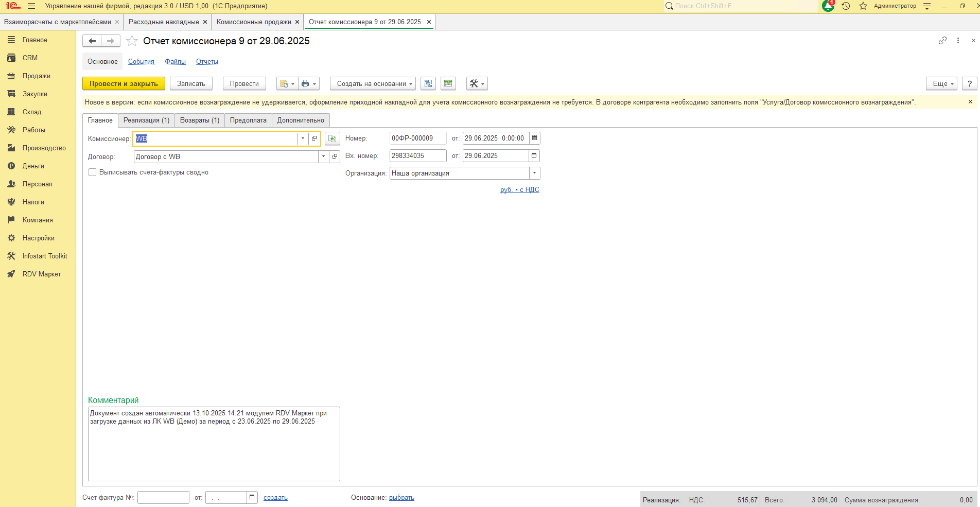Switch to the Комиссионные продажи window tab
Screen dimensions: 980x507
(254, 22)
